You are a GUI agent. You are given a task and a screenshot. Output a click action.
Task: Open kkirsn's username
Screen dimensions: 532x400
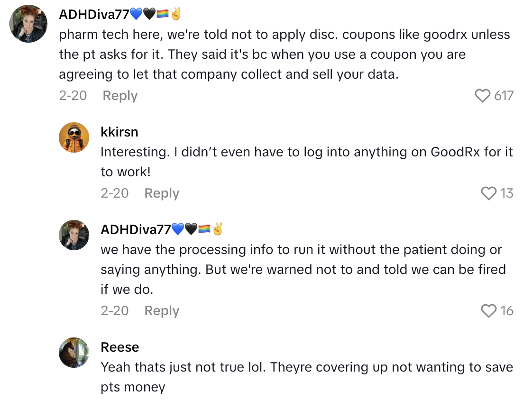pos(119,132)
